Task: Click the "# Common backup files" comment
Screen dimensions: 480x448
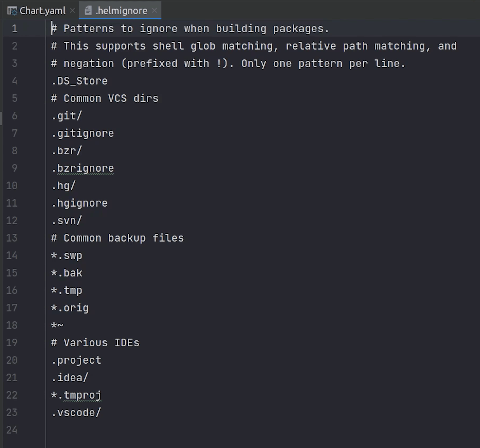Action: click(x=117, y=238)
